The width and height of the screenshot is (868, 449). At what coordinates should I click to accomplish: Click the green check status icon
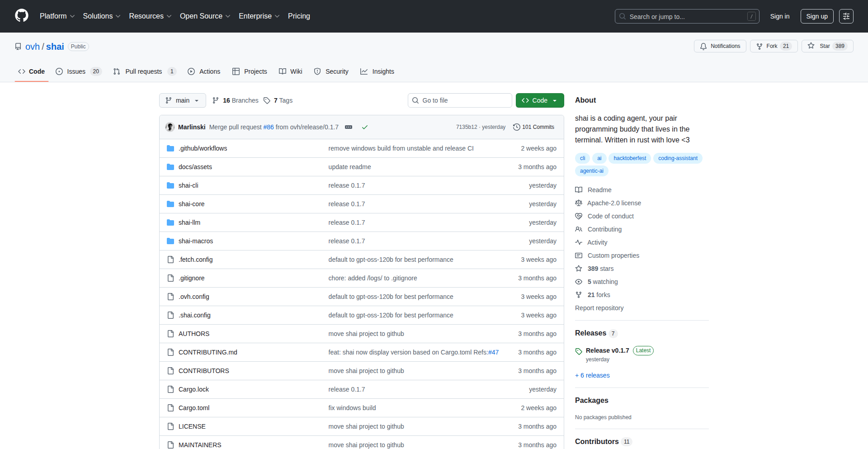(x=365, y=127)
